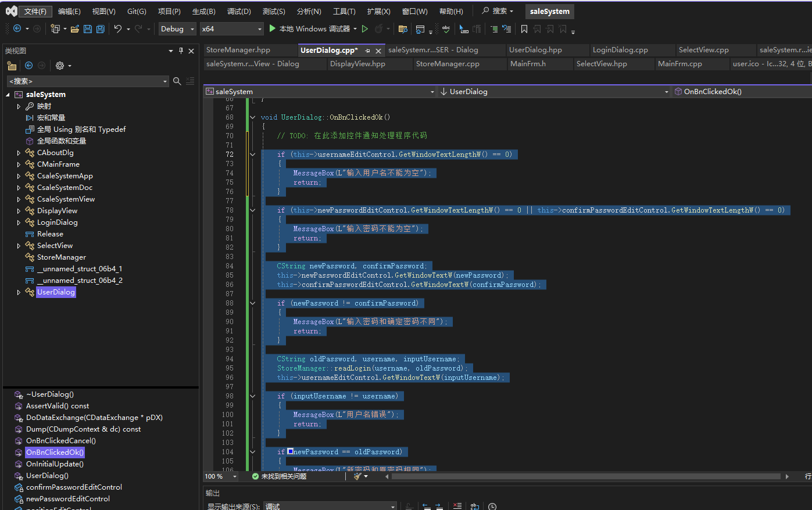This screenshot has width=812, height=510.
Task: Click 本地 Windows 调试器 start button
Action: pyautogui.click(x=309, y=29)
